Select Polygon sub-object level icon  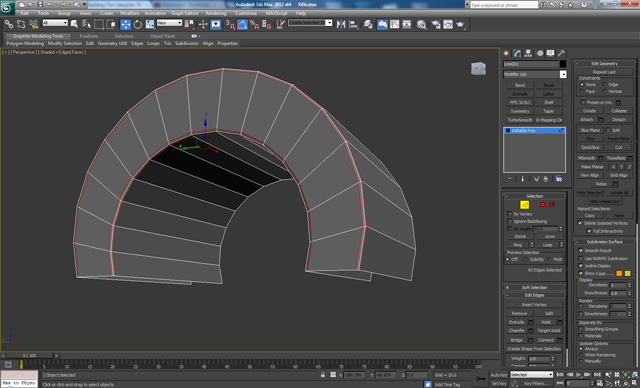tap(543, 205)
